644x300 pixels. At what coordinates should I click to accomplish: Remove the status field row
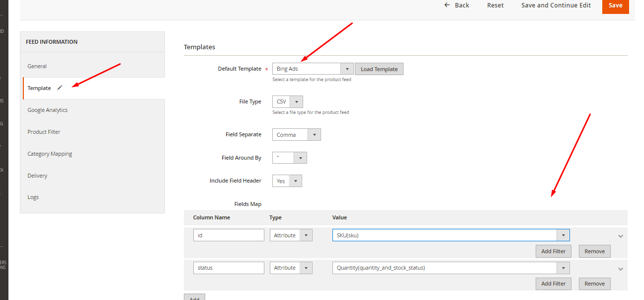tap(594, 284)
